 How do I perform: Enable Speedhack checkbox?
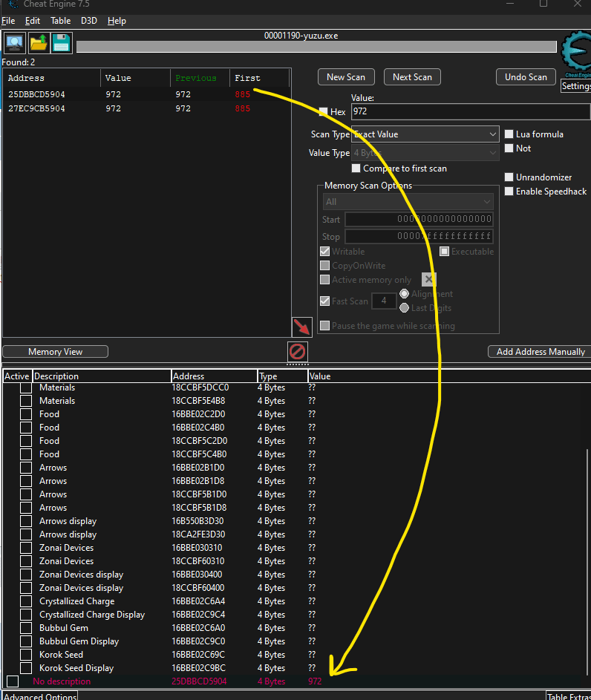click(x=509, y=191)
